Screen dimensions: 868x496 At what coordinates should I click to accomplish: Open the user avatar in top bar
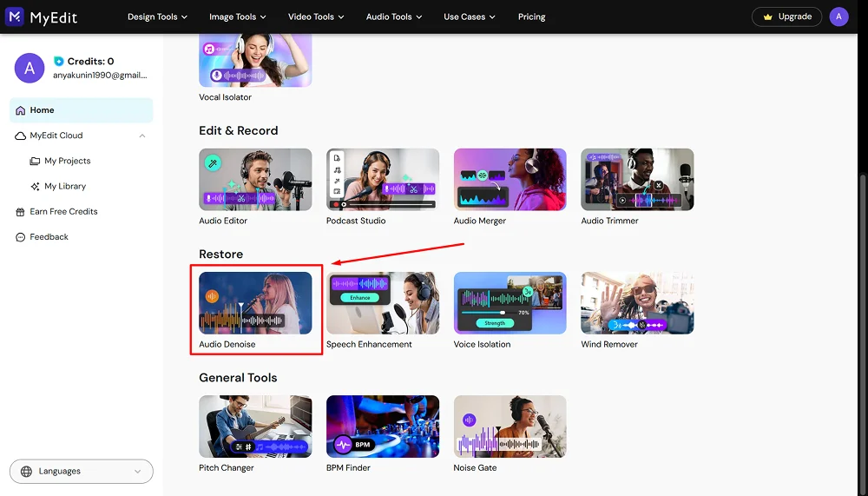(x=838, y=17)
